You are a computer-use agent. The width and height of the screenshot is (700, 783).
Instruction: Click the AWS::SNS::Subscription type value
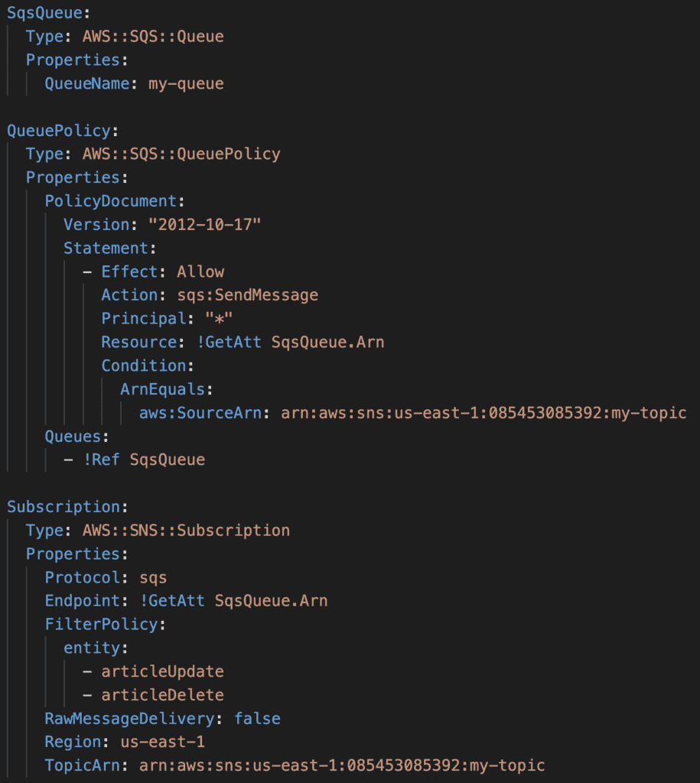click(186, 530)
